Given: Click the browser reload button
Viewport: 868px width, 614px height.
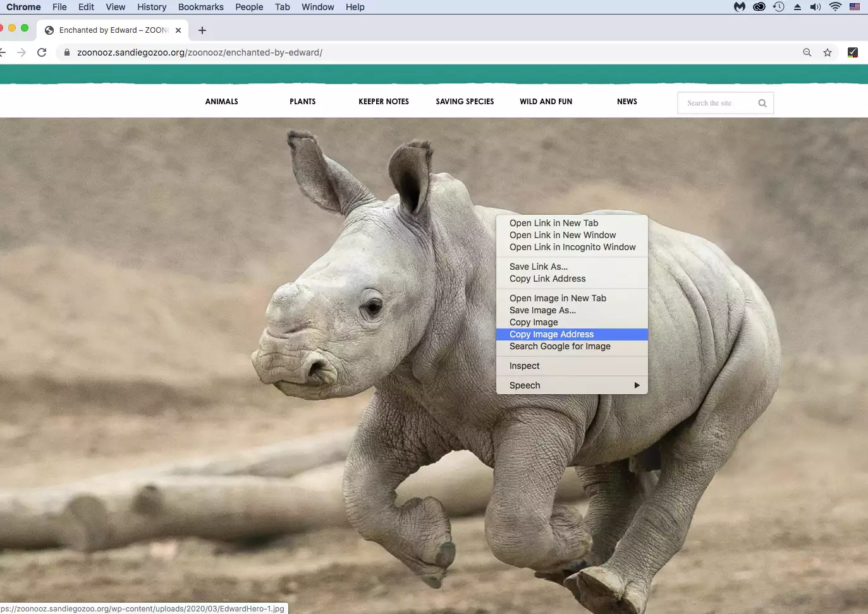Looking at the screenshot, I should click(42, 52).
